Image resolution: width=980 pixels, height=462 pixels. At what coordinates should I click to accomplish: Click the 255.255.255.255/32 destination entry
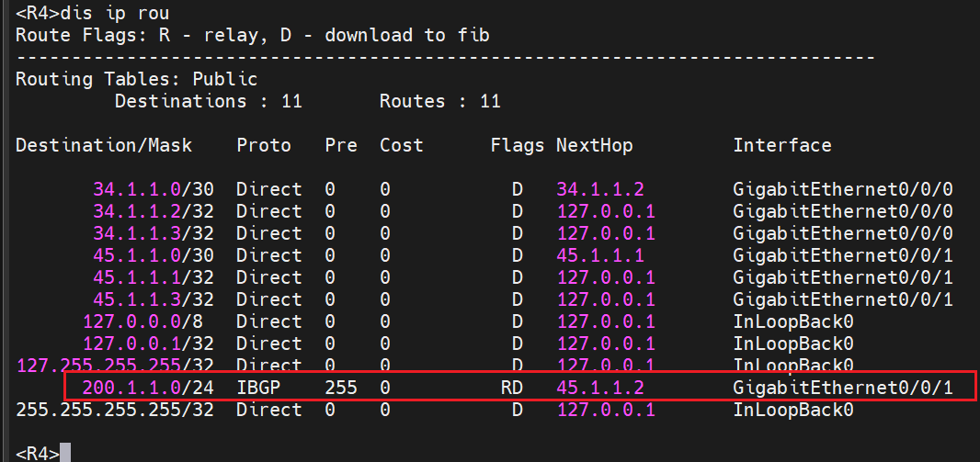[114, 410]
